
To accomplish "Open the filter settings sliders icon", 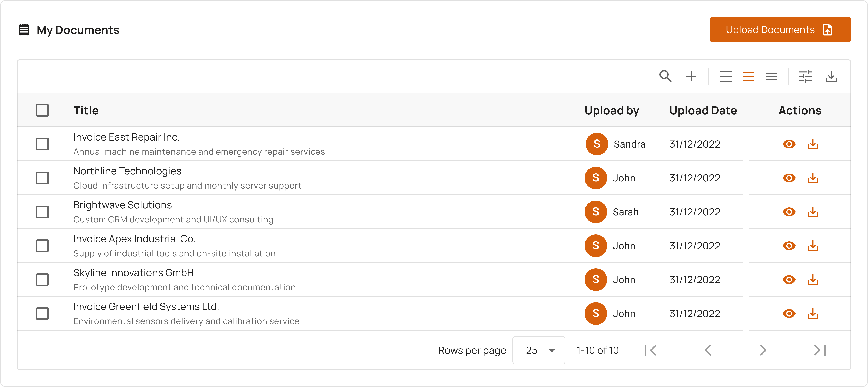I will pos(806,76).
